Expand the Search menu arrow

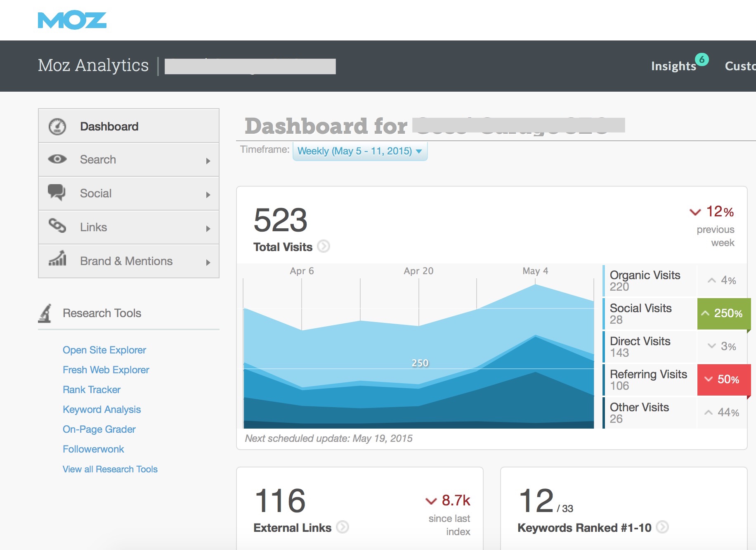[x=208, y=161]
